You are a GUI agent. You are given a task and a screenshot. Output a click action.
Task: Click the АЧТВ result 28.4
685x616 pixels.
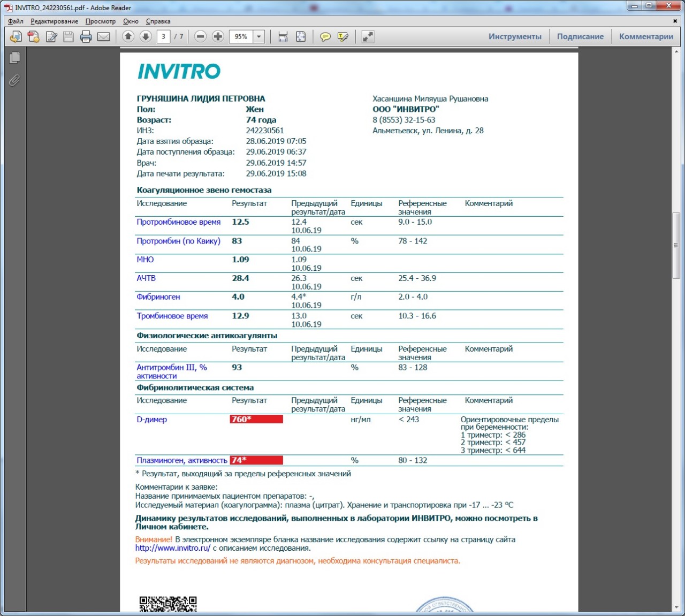pos(240,278)
